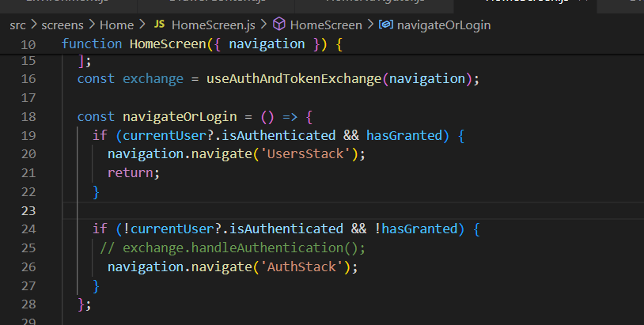
Task: Select navigateOrLogin text in breadcrumb path
Action: 444,25
